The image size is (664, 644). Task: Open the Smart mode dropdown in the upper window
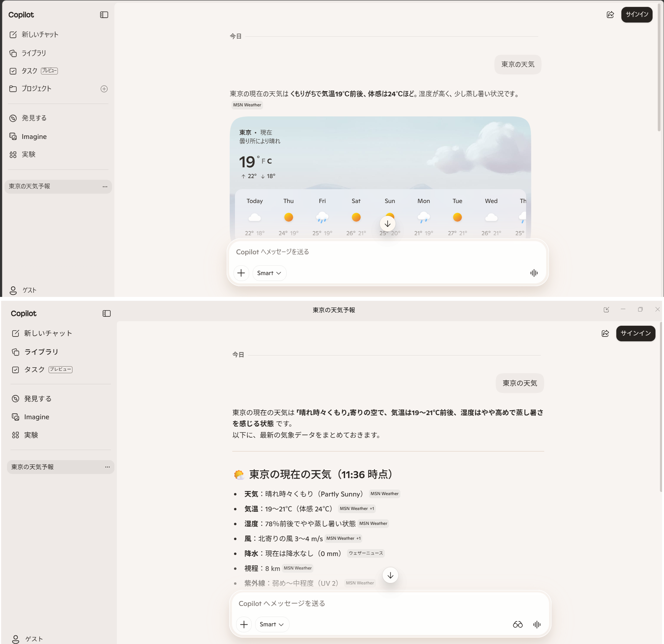[269, 273]
